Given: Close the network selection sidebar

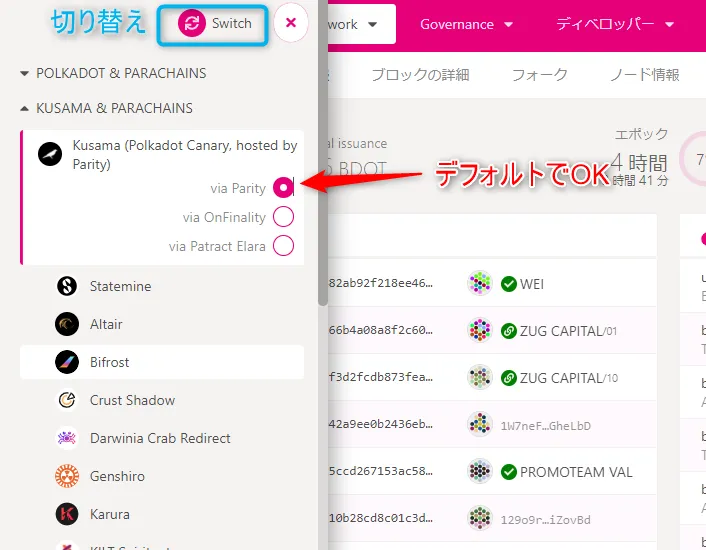Looking at the screenshot, I should (291, 23).
